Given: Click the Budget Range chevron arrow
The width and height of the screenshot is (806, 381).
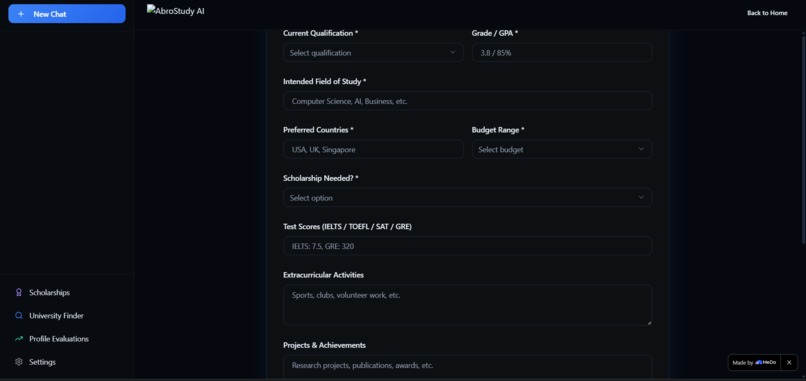Looking at the screenshot, I should pos(641,150).
